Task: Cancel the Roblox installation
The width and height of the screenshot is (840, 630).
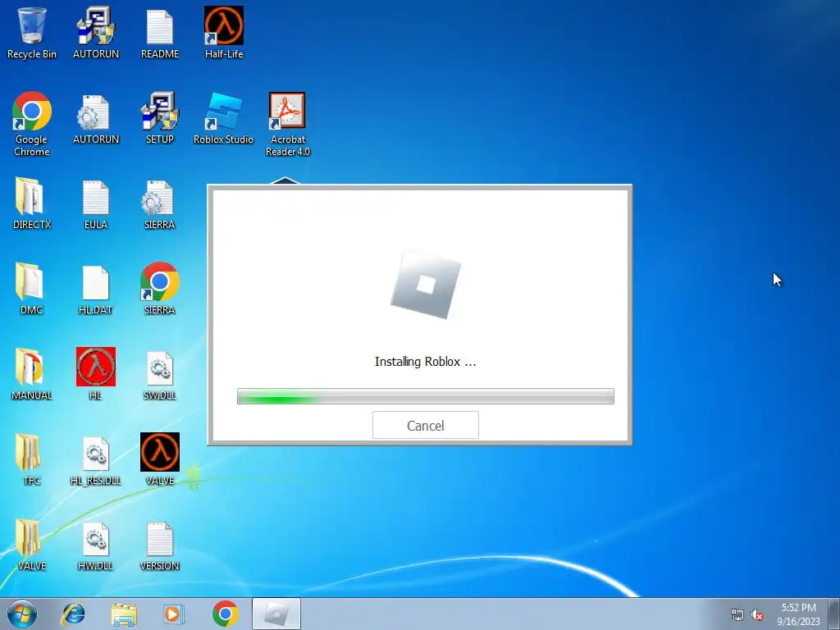Action: click(x=426, y=425)
